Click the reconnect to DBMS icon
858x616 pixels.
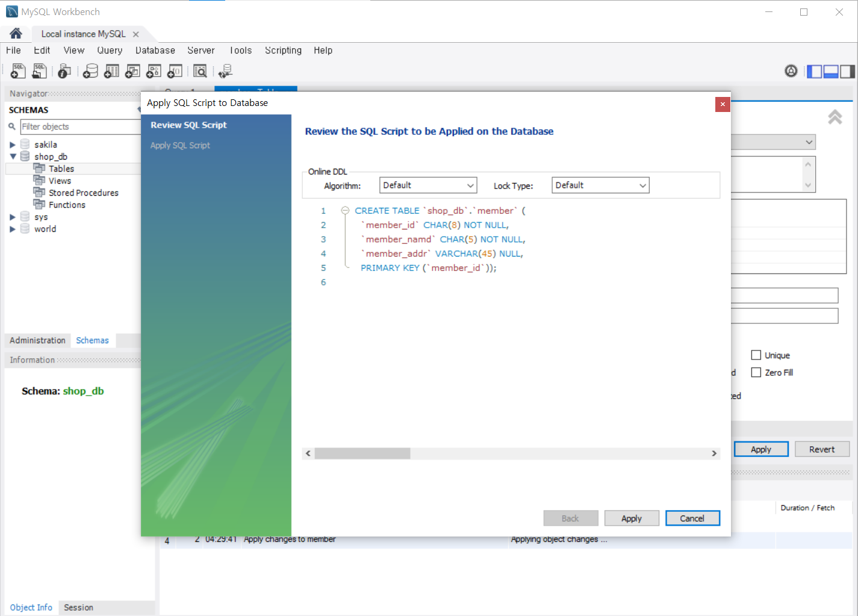pos(225,71)
